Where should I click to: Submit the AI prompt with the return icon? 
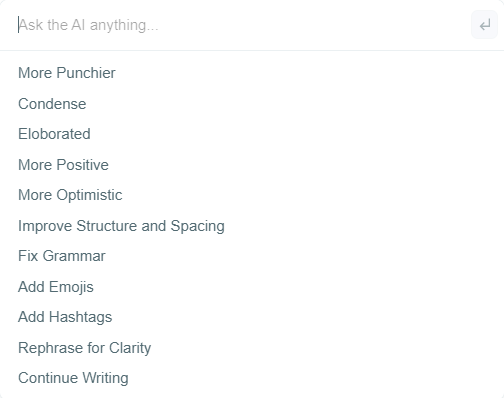pyautogui.click(x=484, y=25)
